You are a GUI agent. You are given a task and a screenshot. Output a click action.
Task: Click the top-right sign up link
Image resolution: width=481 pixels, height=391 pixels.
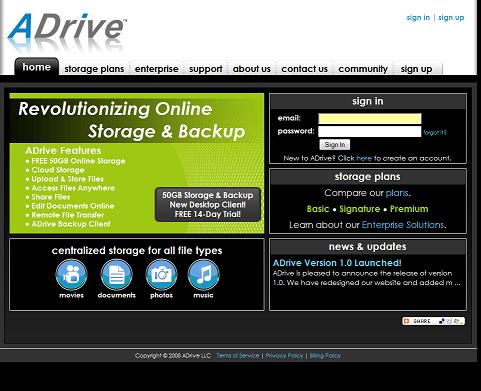(451, 17)
